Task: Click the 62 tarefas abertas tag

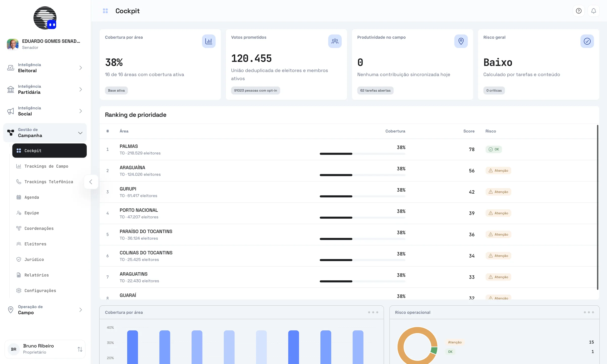Action: point(375,90)
